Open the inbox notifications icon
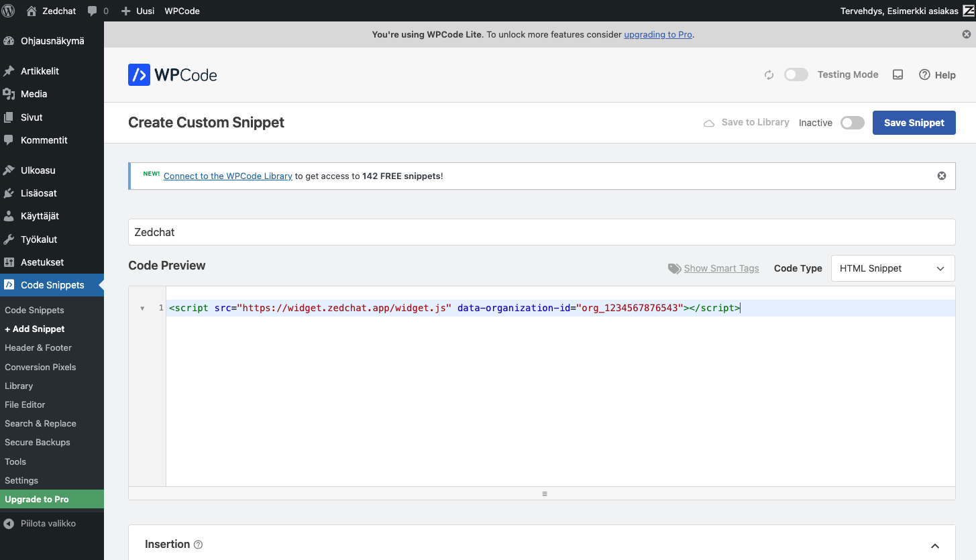The height and width of the screenshot is (560, 976). click(x=898, y=75)
